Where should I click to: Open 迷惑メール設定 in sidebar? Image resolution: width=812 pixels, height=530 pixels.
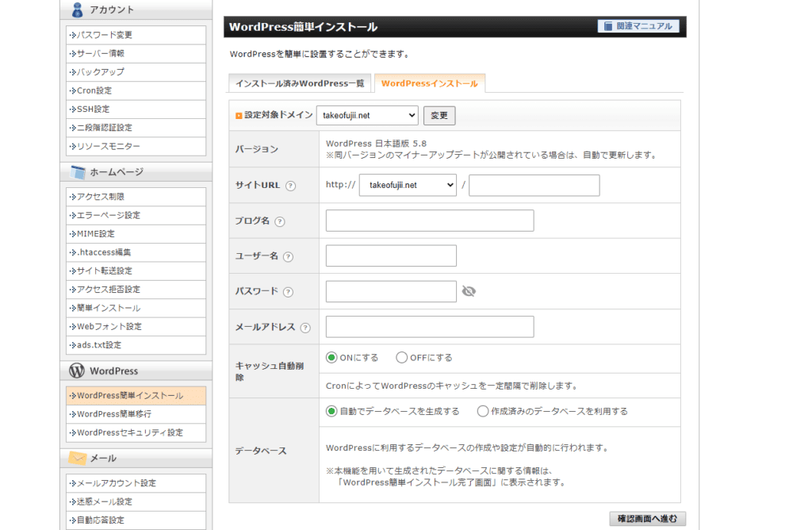[x=136, y=501]
